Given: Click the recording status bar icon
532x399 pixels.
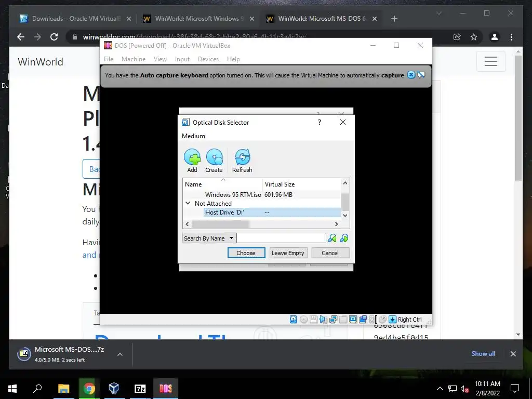Looking at the screenshot, I should tap(363, 320).
